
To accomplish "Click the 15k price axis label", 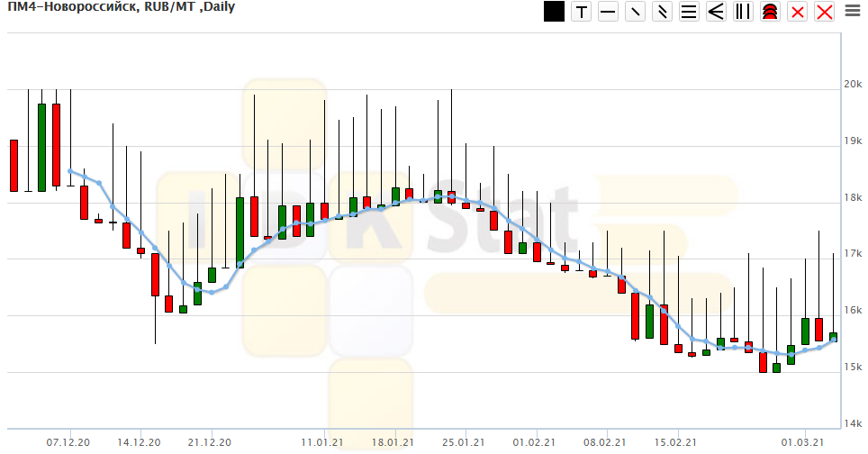I will pyautogui.click(x=852, y=367).
